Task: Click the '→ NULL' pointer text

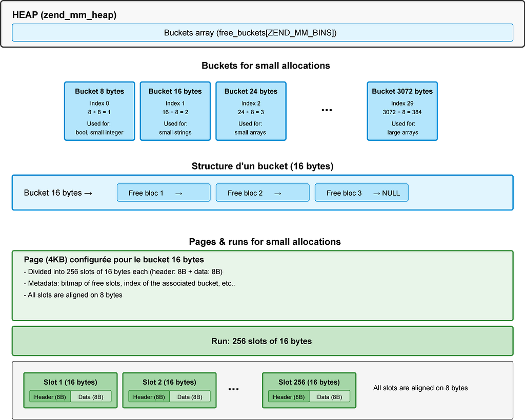Action: click(387, 193)
